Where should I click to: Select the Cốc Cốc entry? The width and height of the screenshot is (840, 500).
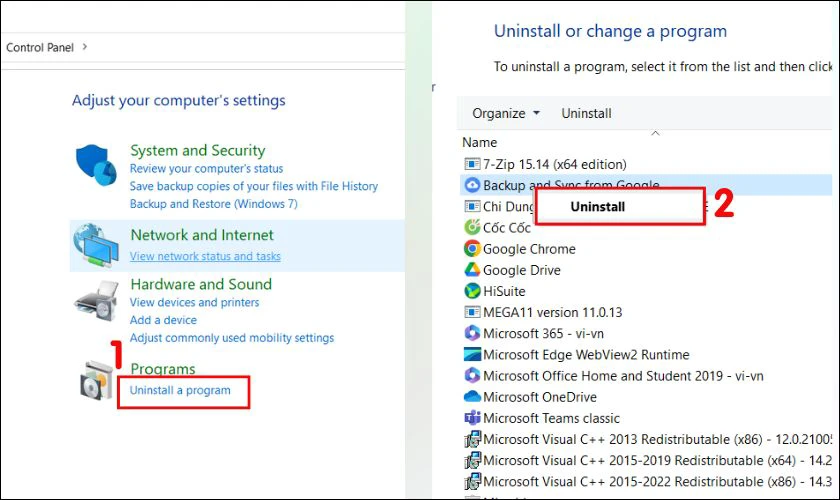[506, 228]
